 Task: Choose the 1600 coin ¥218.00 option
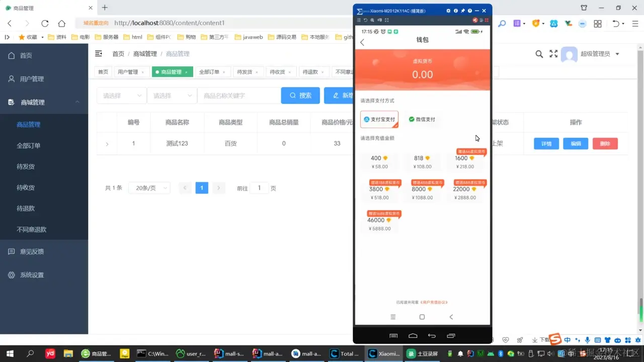pyautogui.click(x=465, y=162)
